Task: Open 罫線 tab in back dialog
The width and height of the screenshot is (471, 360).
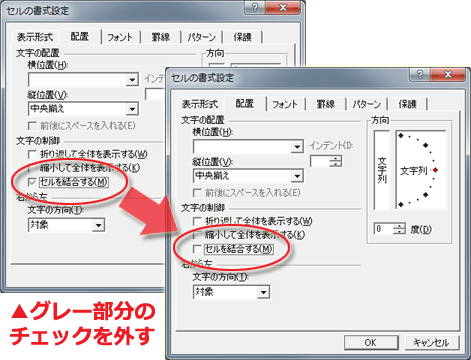Action: pyautogui.click(x=161, y=37)
